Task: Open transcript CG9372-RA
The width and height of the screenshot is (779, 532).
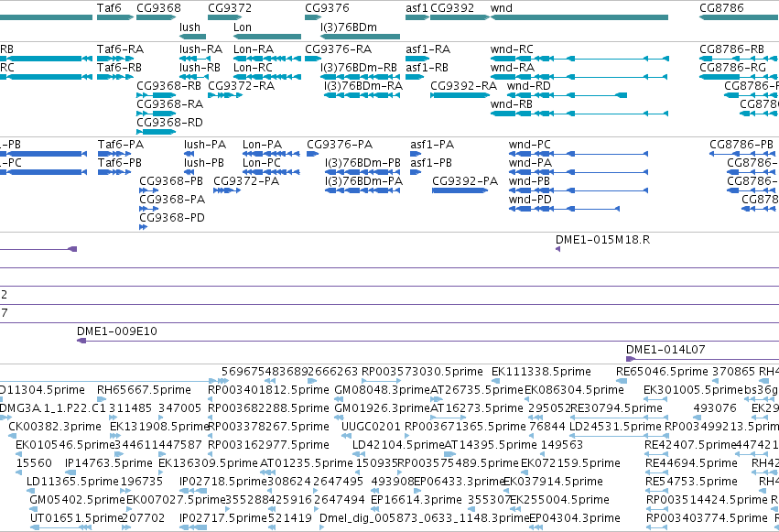Action: click(241, 86)
